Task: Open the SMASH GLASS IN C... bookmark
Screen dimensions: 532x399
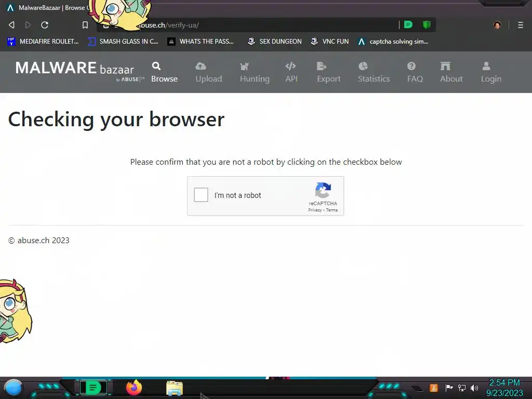Action: tap(123, 42)
